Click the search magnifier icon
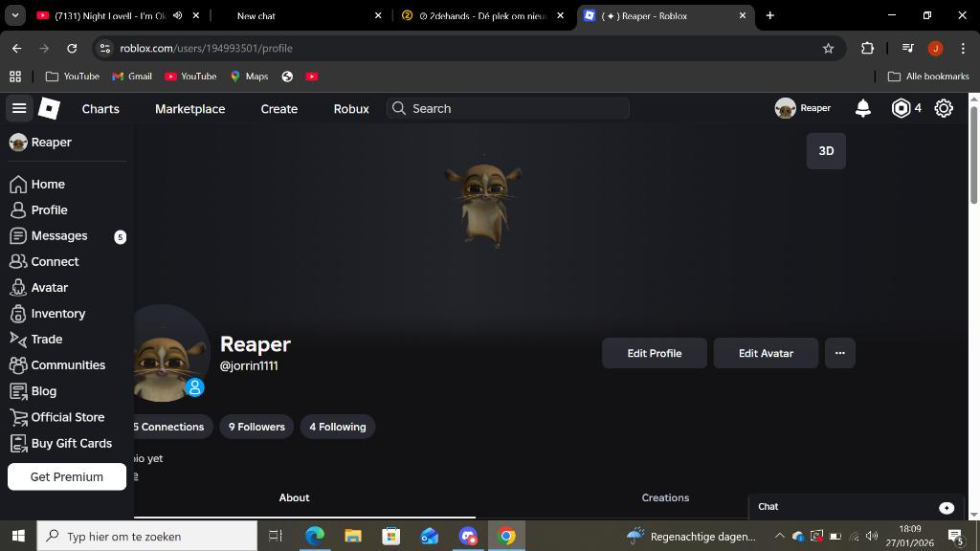The image size is (980, 551). [x=399, y=109]
